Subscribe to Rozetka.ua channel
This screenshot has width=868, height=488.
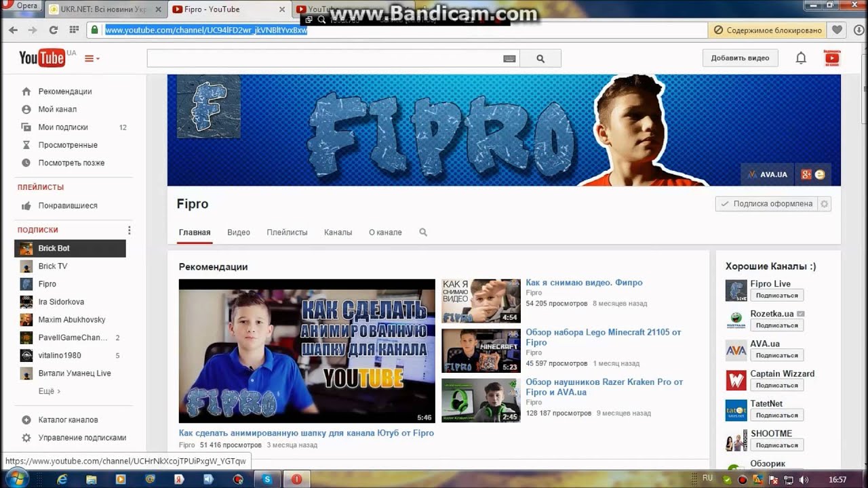(777, 325)
